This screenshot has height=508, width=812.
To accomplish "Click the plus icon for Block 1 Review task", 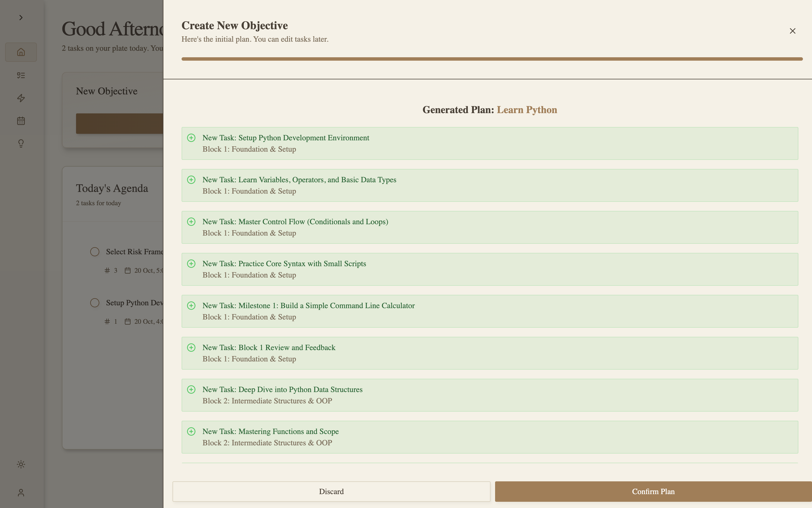I will point(191,347).
